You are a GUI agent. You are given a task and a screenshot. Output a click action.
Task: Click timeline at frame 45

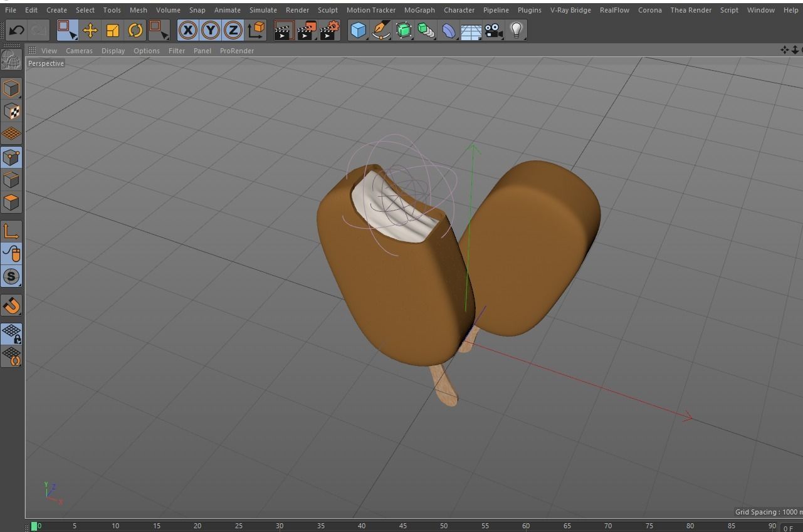[x=402, y=526]
